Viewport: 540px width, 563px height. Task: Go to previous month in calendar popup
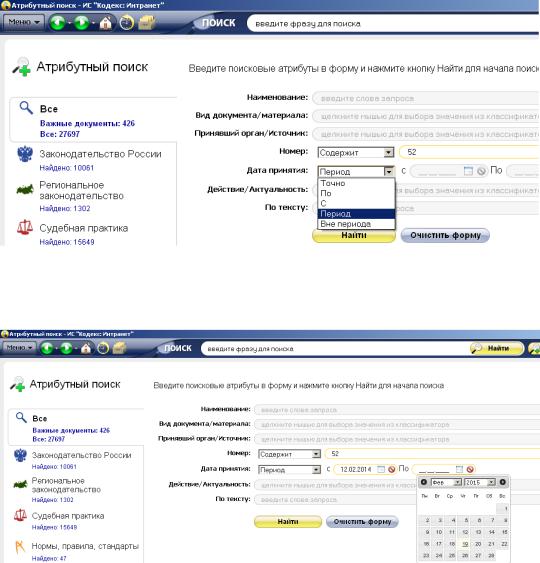tap(424, 482)
